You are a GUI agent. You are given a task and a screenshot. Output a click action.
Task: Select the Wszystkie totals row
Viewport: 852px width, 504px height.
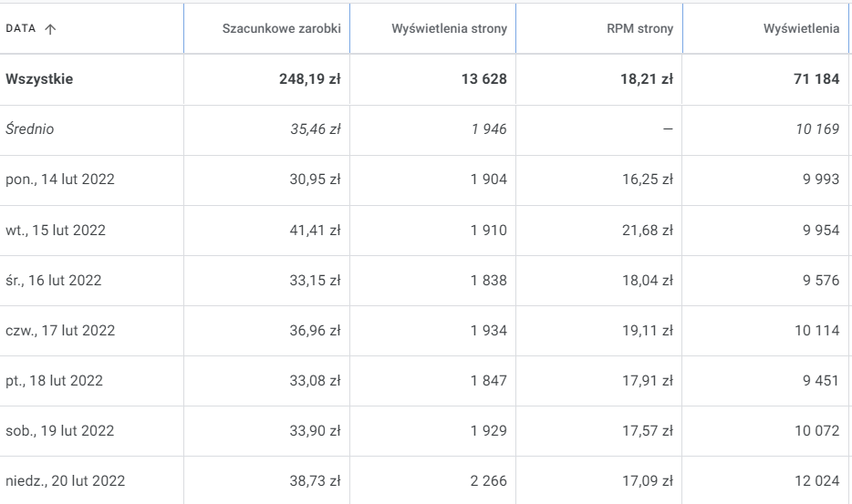(x=39, y=79)
